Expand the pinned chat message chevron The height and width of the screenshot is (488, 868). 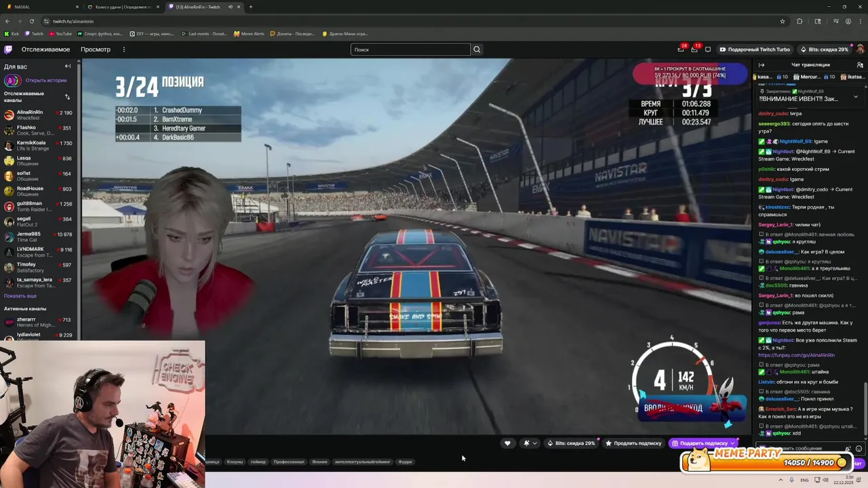(x=856, y=96)
